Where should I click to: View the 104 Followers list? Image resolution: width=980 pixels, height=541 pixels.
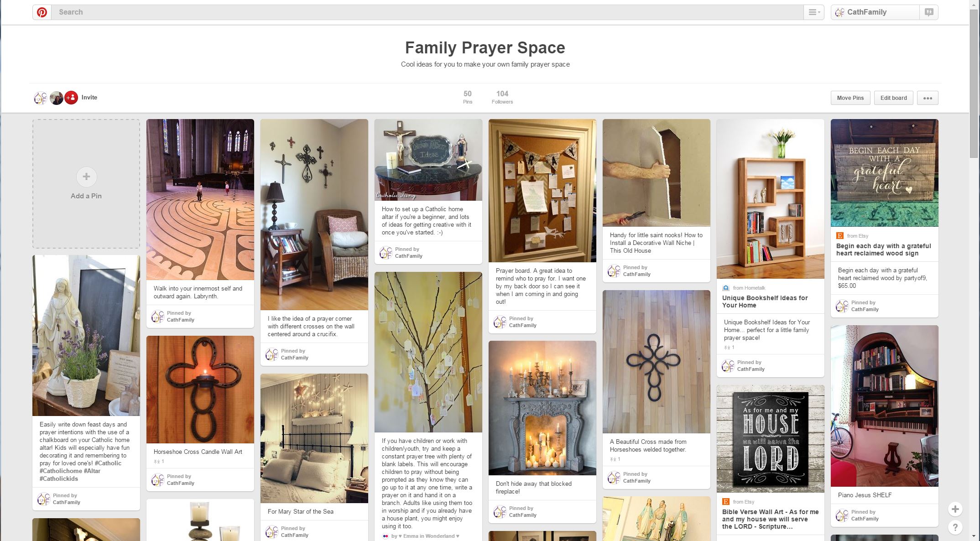502,97
